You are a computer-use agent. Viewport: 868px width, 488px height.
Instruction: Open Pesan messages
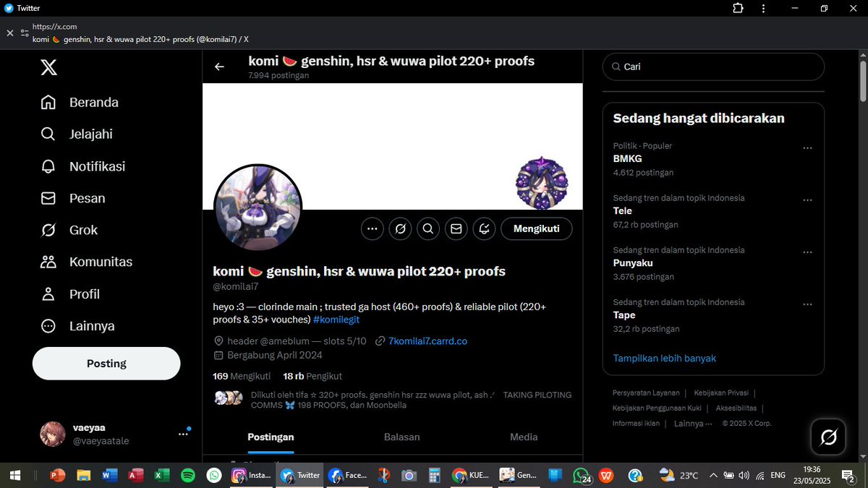pyautogui.click(x=73, y=198)
